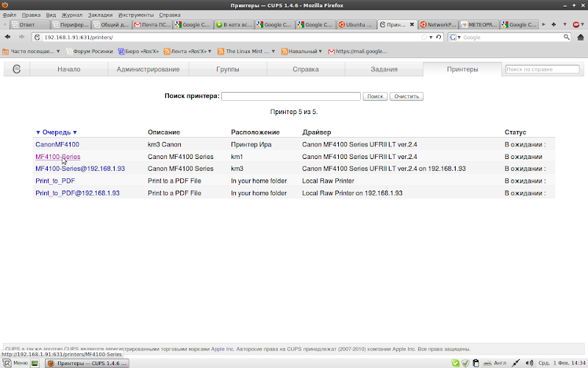Open the Журнал menu
588x368 pixels.
(72, 15)
